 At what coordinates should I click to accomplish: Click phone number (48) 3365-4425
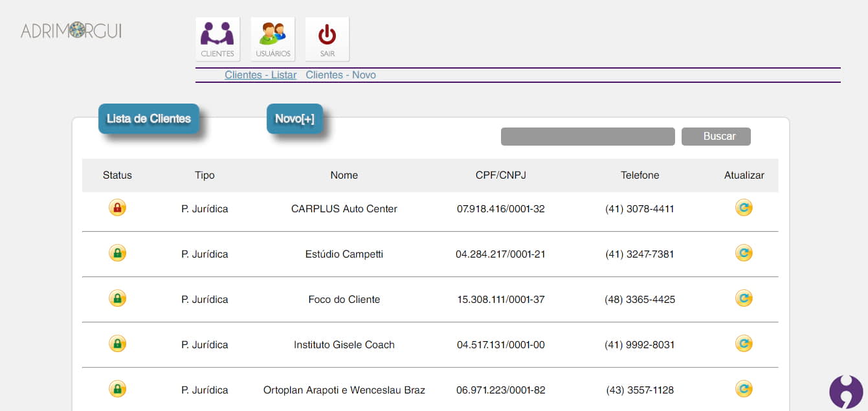point(640,300)
